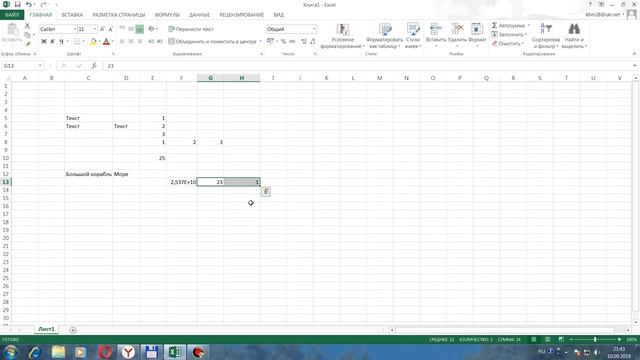Copy the selected cells

pyautogui.click(x=27, y=35)
